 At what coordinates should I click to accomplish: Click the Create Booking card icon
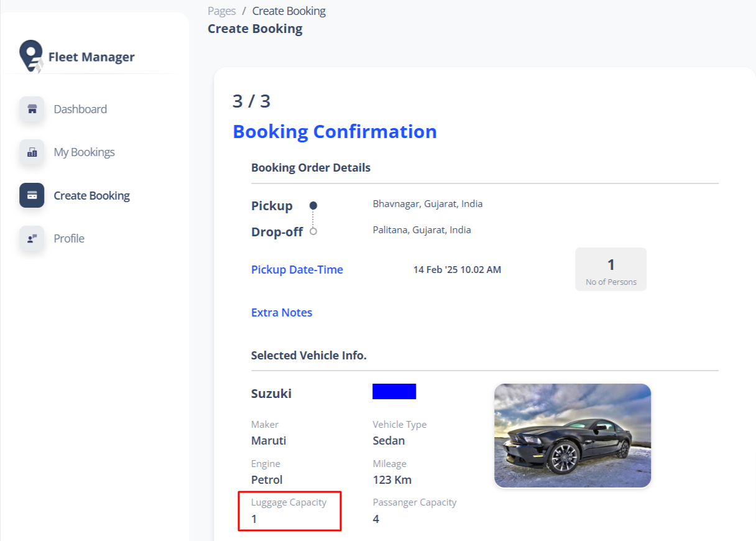[32, 195]
